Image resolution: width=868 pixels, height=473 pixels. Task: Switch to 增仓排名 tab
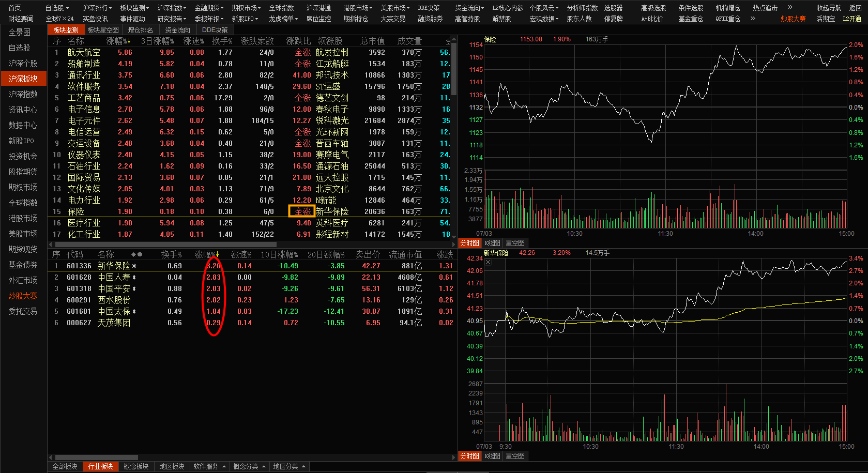pos(141,30)
